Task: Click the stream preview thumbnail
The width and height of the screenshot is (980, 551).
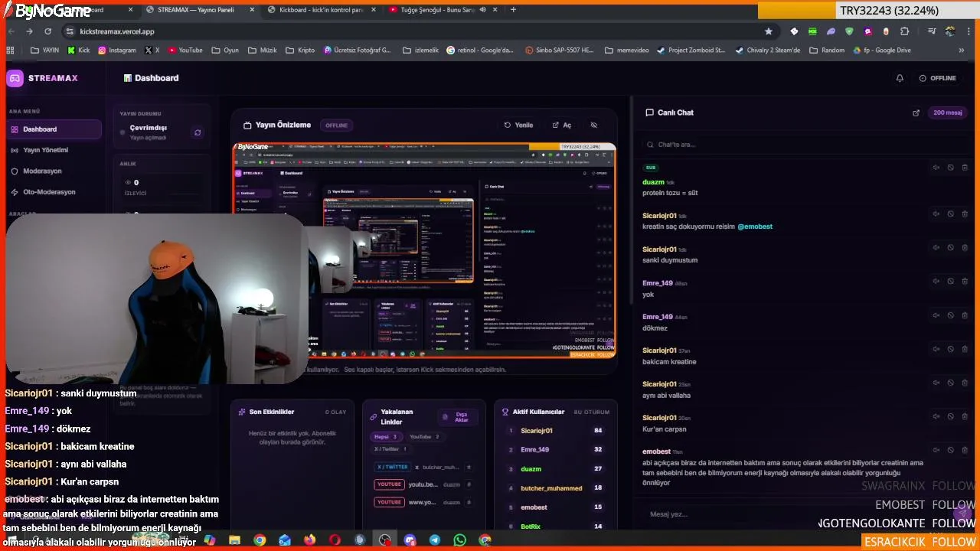Action: 424,251
